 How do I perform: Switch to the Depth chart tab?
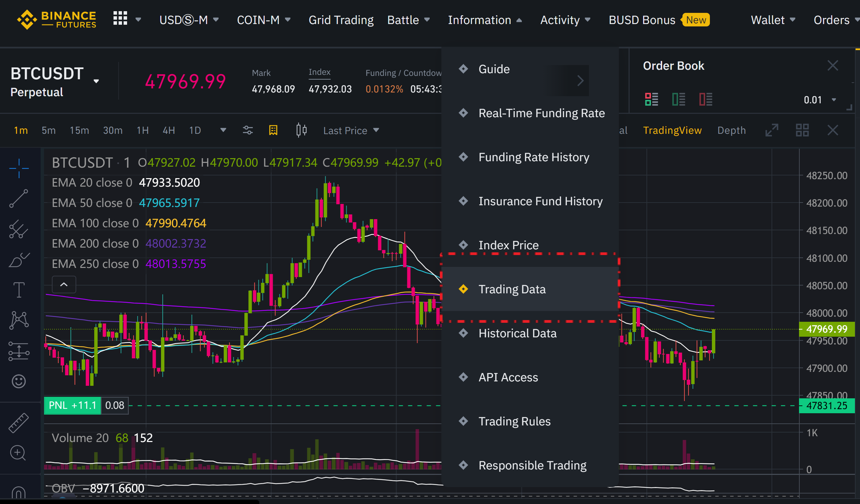click(731, 130)
